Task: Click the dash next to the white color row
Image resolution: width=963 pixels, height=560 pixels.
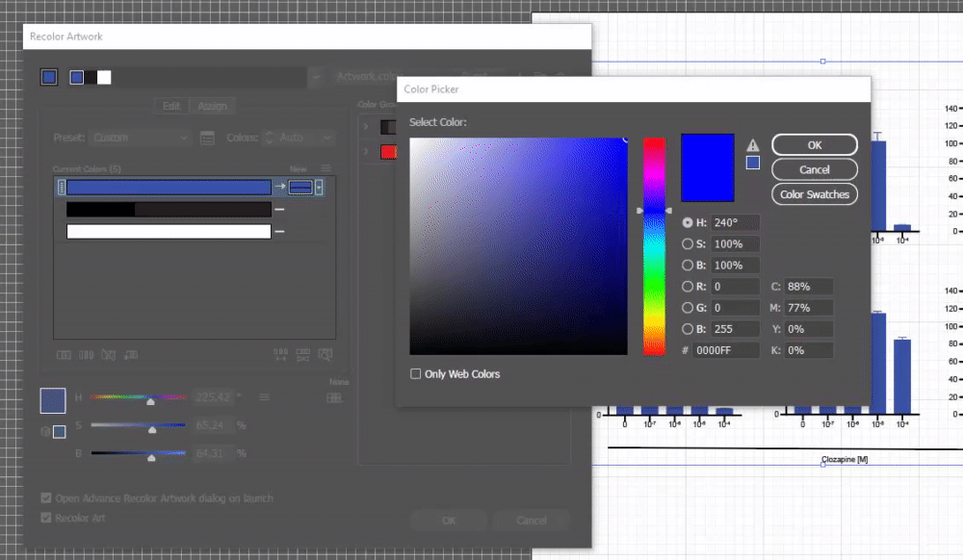Action: coord(279,231)
